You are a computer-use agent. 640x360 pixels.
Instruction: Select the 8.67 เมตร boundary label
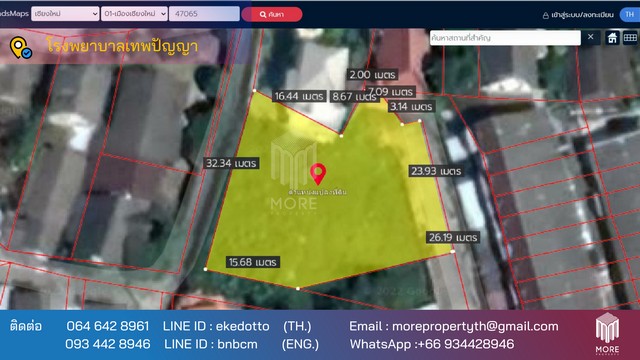pos(353,96)
